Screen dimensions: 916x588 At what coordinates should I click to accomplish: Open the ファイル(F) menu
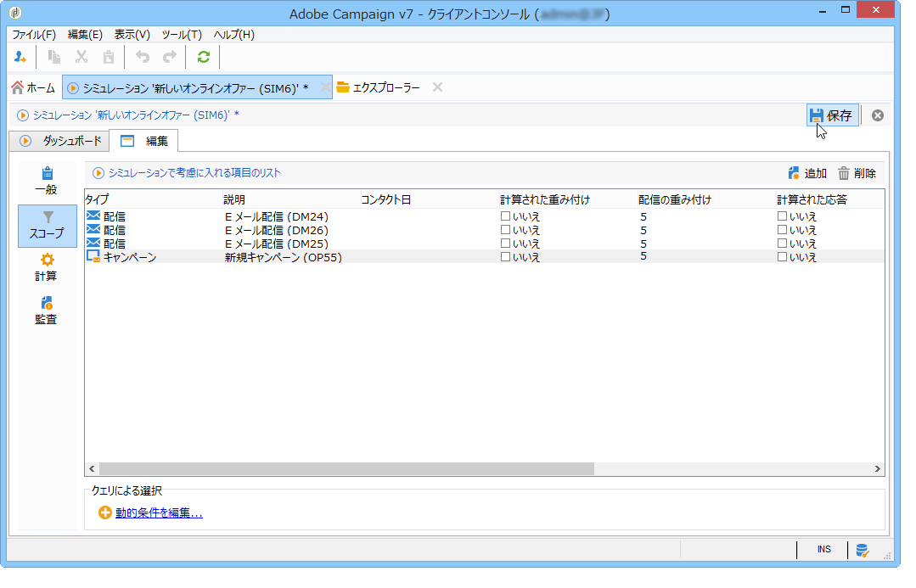tap(34, 35)
